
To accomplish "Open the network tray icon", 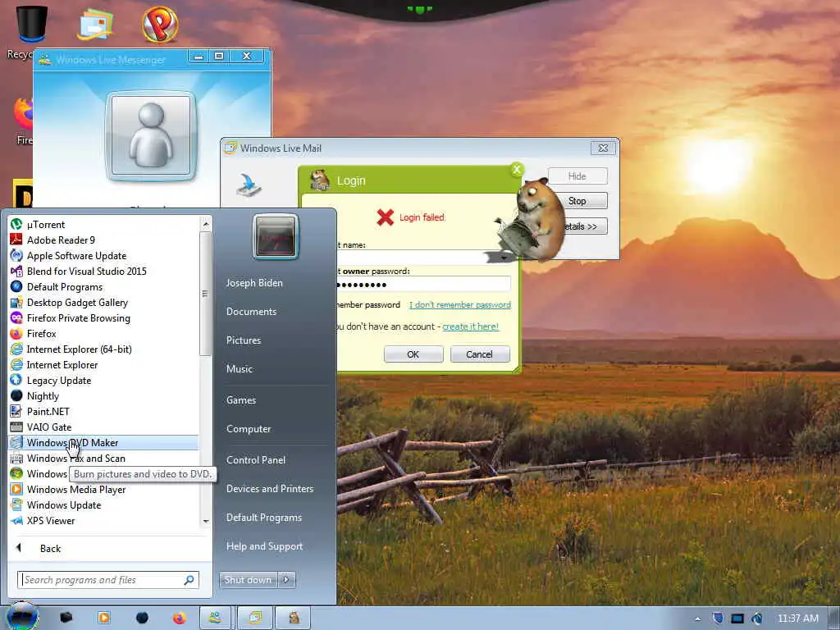I will (x=737, y=619).
